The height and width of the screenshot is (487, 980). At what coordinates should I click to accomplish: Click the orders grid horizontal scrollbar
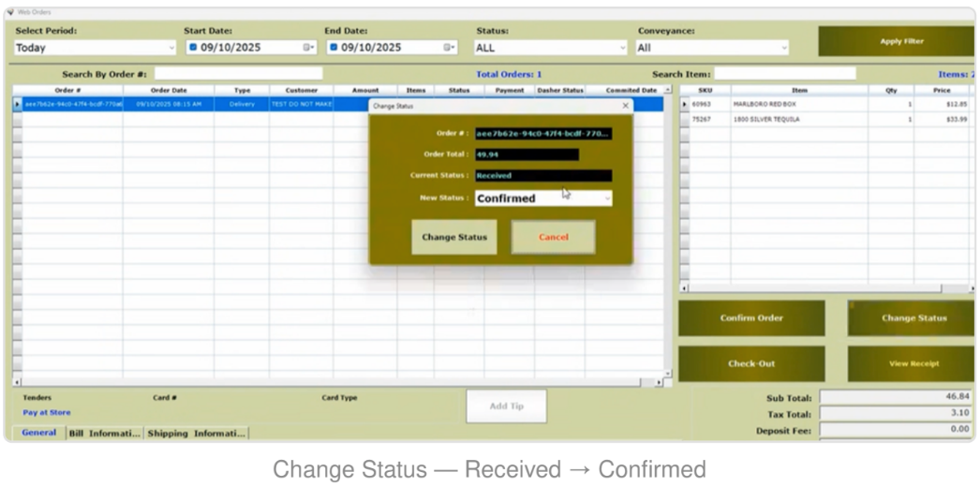click(x=337, y=381)
